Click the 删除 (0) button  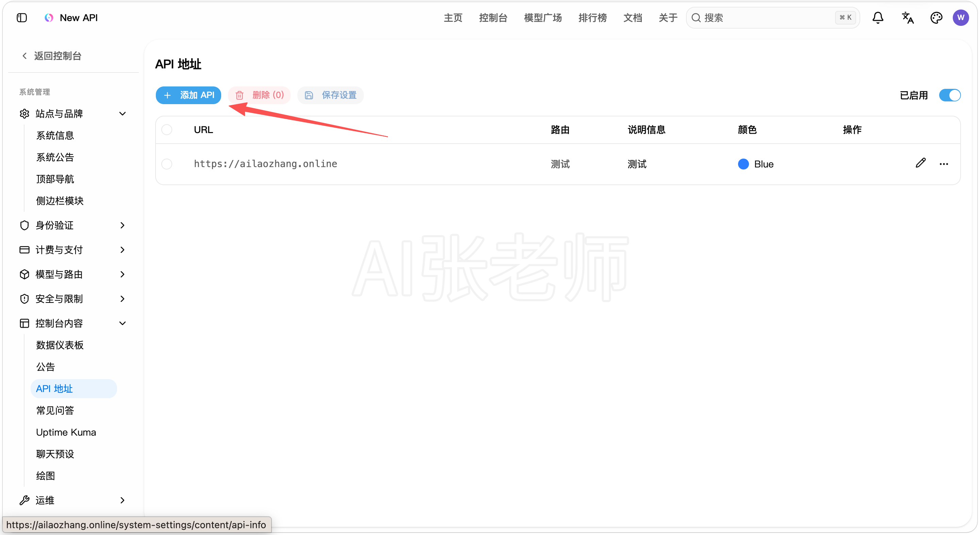pyautogui.click(x=259, y=95)
